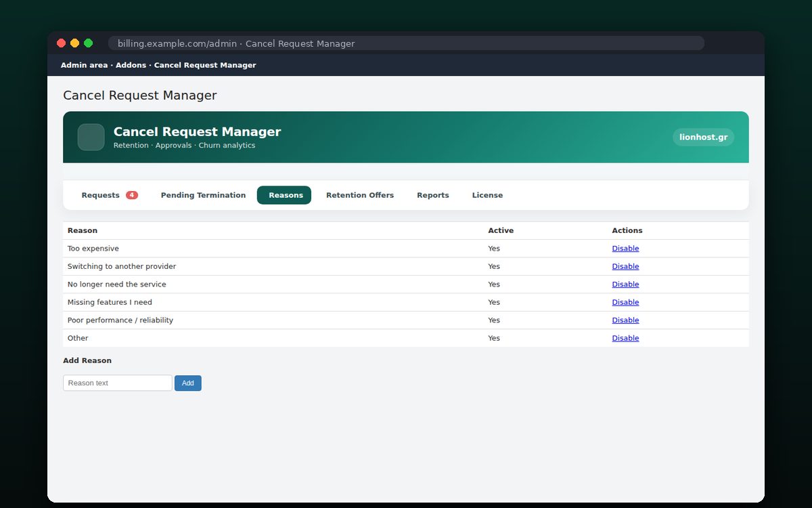Screen dimensions: 812x508
Task: Switch to Pending Termination tab
Action: (x=203, y=195)
